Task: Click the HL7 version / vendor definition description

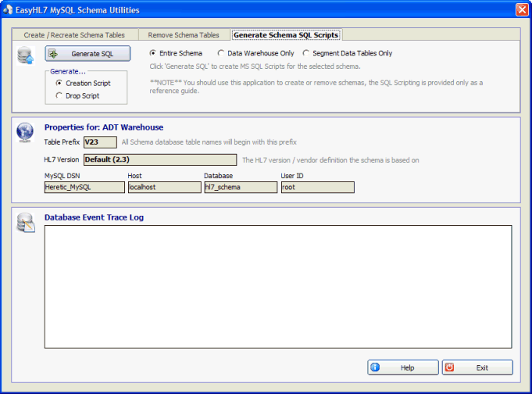Action: [330, 160]
